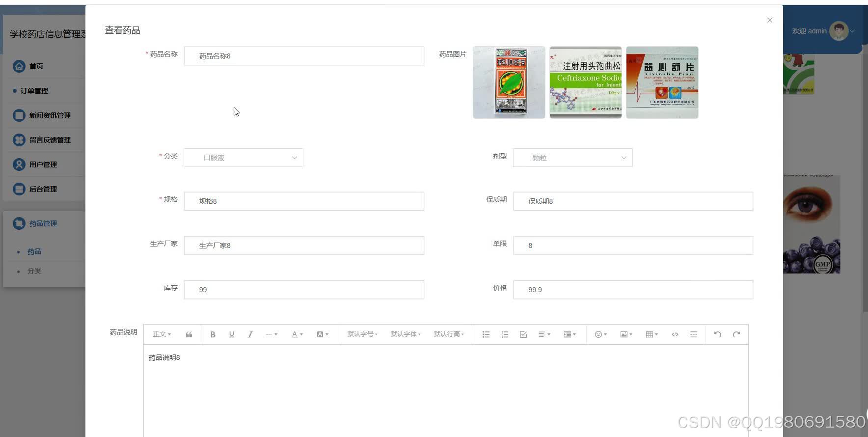Viewport: 868px width, 437px height.
Task: Open 新闻资讯管理 in the sidebar
Action: pyautogui.click(x=50, y=115)
